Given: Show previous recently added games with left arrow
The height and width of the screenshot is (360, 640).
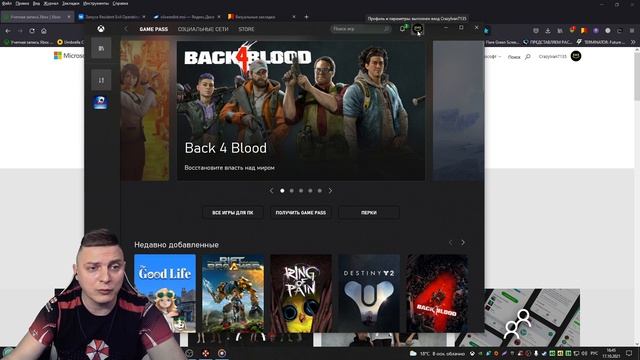Looking at the screenshot, I should coord(451,242).
